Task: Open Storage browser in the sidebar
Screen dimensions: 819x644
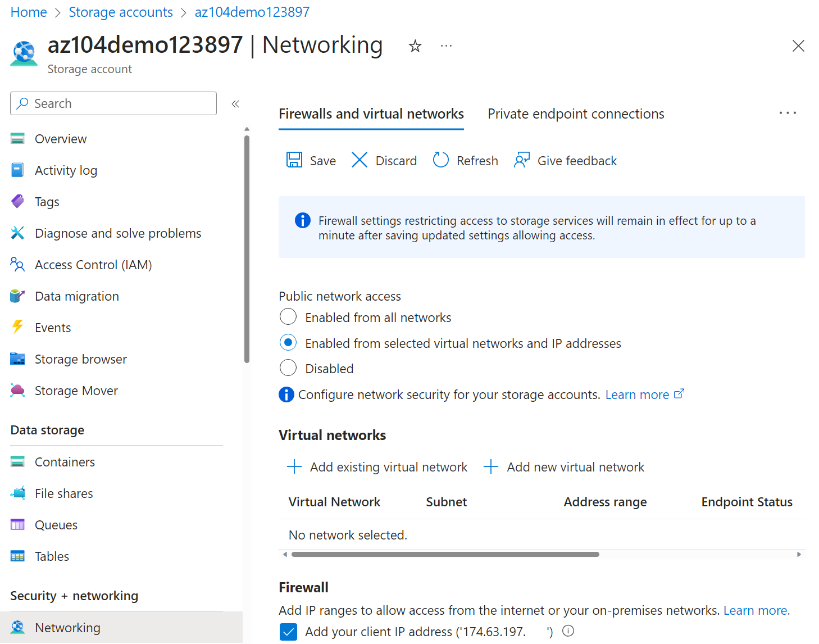Action: tap(80, 359)
